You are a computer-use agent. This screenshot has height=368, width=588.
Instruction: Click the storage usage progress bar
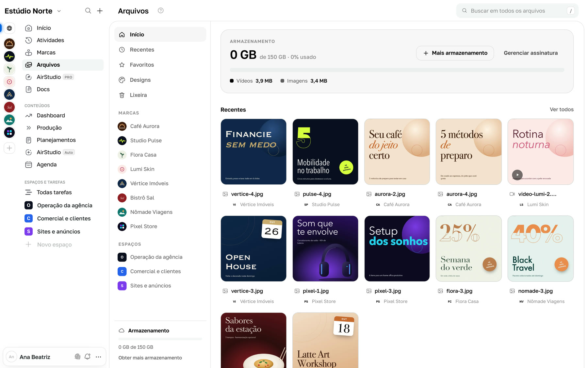pos(397,70)
